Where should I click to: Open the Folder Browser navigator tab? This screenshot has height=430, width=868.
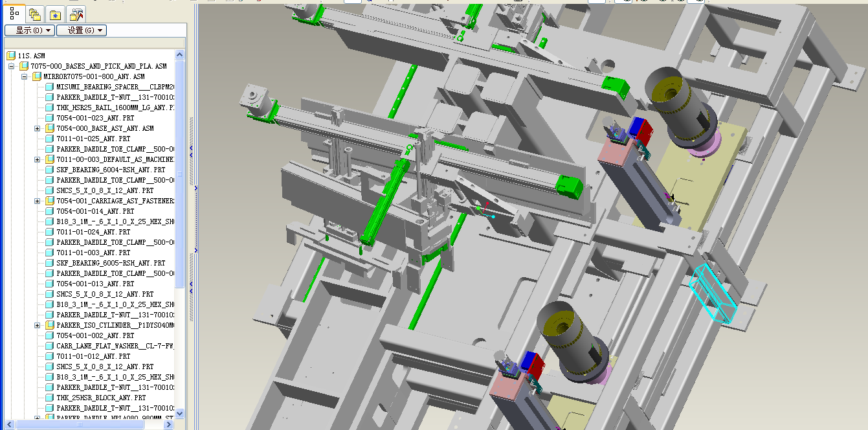click(35, 14)
